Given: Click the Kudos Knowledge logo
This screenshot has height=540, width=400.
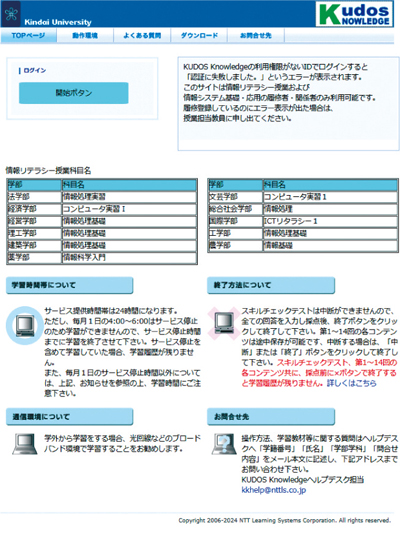Looking at the screenshot, I should point(355,14).
